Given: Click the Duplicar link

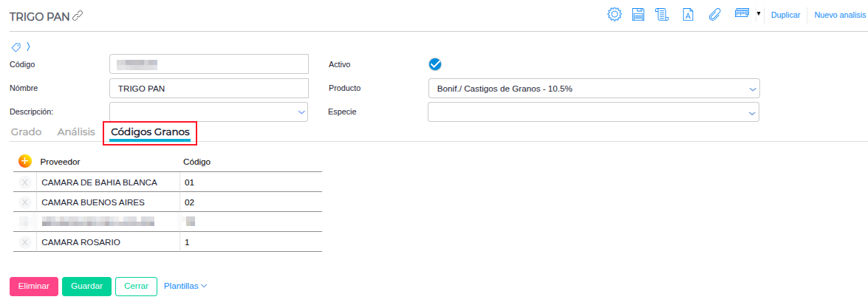Looking at the screenshot, I should point(785,15).
